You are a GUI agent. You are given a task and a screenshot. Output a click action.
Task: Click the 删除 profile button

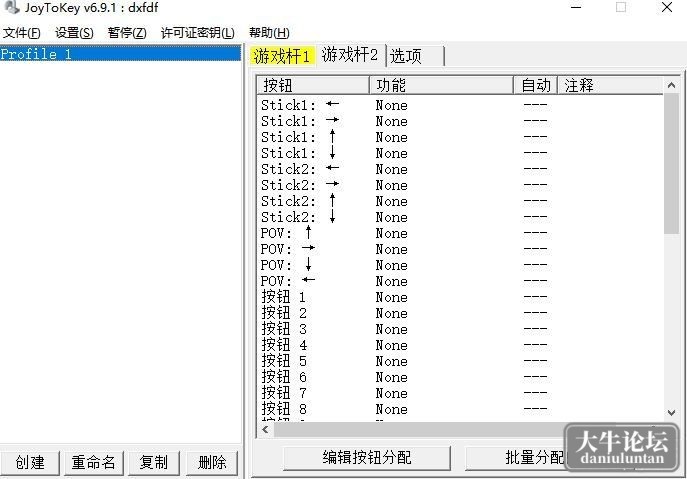[x=212, y=462]
